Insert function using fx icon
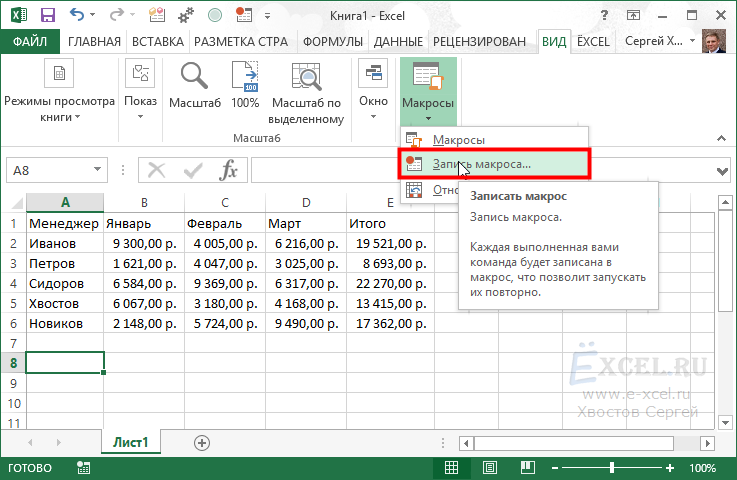 [228, 170]
